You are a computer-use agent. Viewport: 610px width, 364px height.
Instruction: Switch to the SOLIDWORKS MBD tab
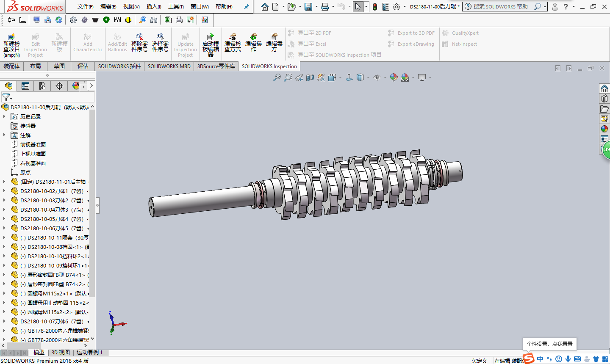click(169, 66)
